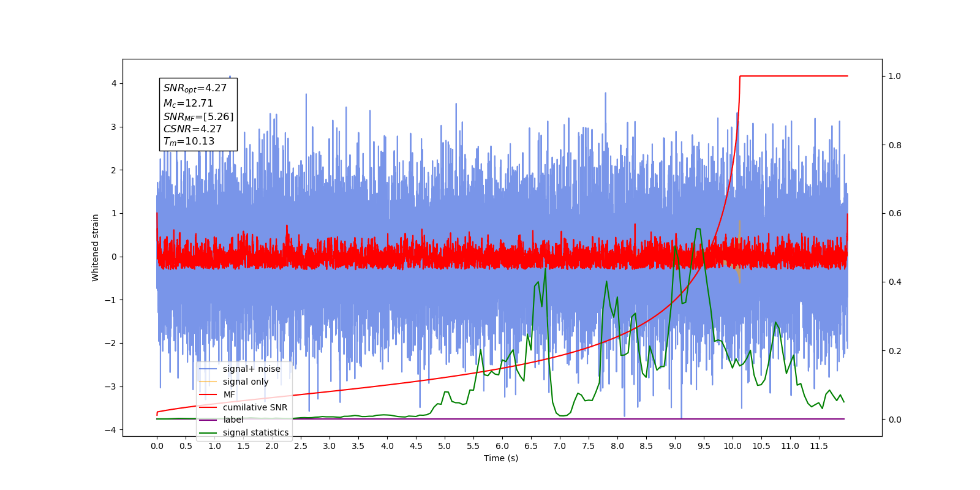Select the 1.5 time axis tick label

point(243,446)
